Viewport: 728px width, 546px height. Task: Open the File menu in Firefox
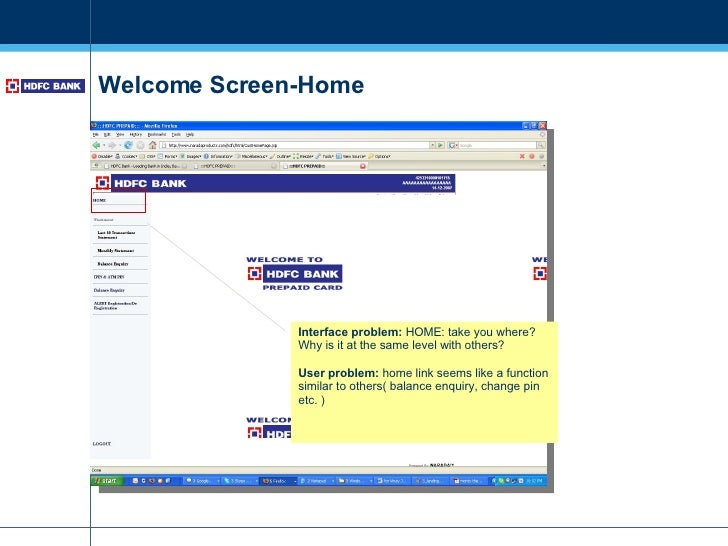click(x=95, y=135)
